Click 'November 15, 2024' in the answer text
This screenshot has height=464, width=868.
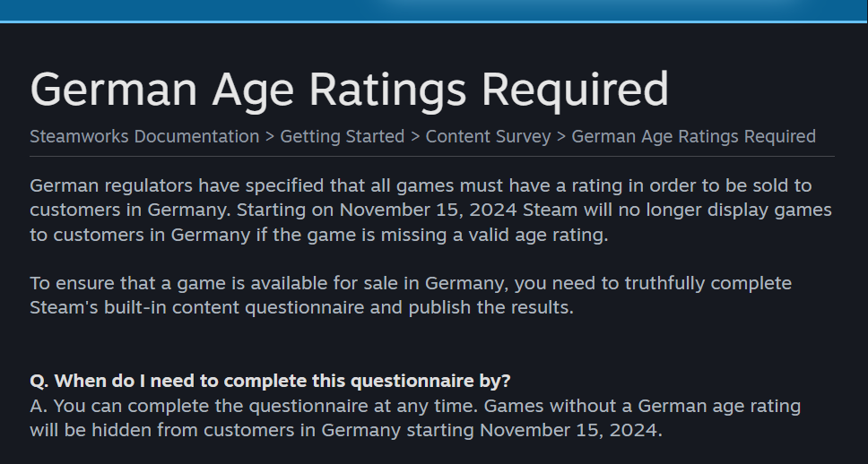(570, 430)
